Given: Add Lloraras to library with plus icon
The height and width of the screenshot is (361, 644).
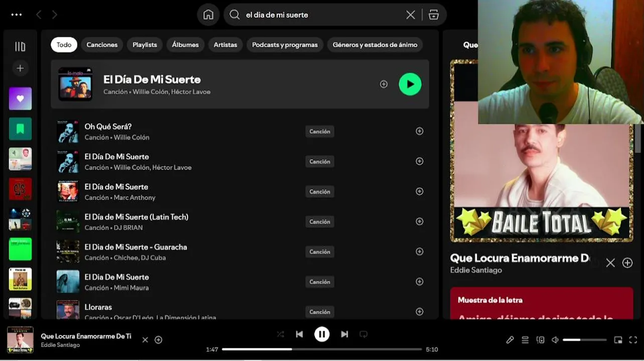Looking at the screenshot, I should click(420, 312).
